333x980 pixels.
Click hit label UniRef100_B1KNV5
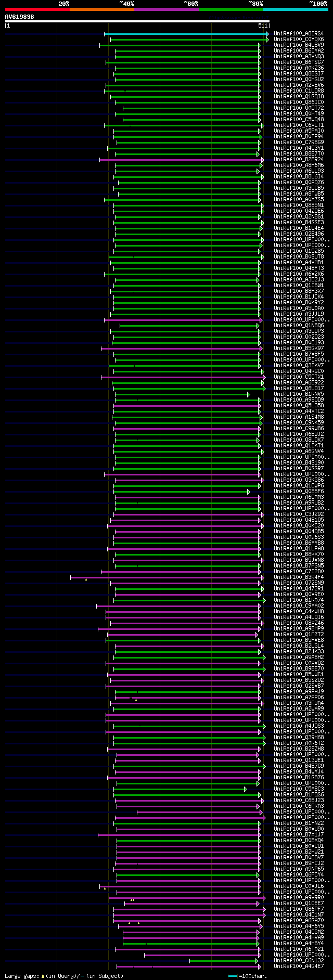click(299, 394)
